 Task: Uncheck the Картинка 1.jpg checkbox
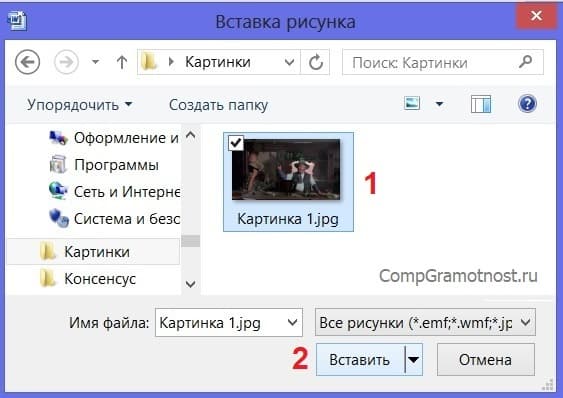[x=236, y=143]
